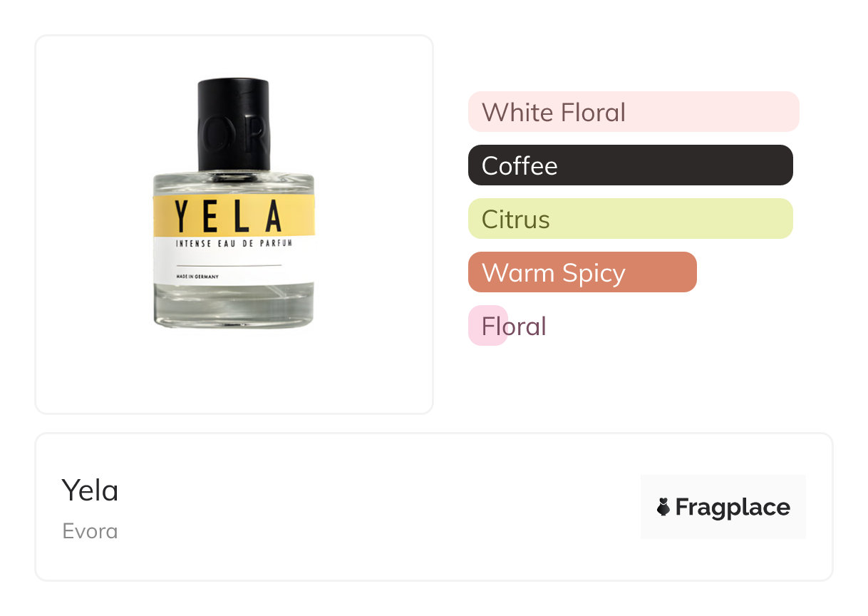Image resolution: width=868 pixels, height=616 pixels.
Task: Open the Evora brand name link
Action: [x=90, y=531]
